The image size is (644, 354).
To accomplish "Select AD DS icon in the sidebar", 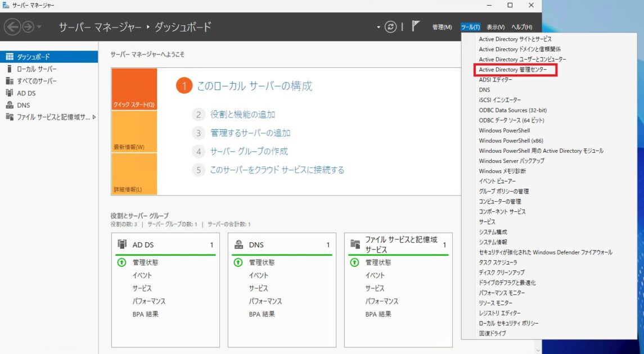I will [10, 93].
